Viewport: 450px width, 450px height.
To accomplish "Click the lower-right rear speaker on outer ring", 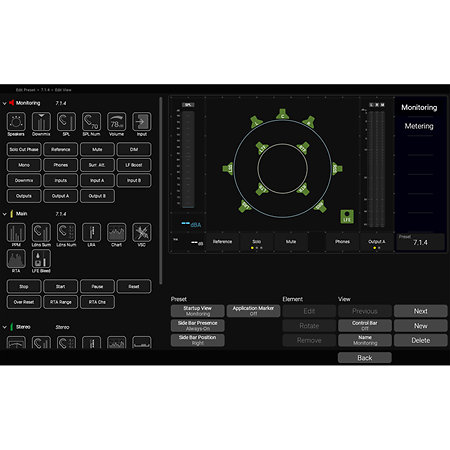I will click(320, 206).
